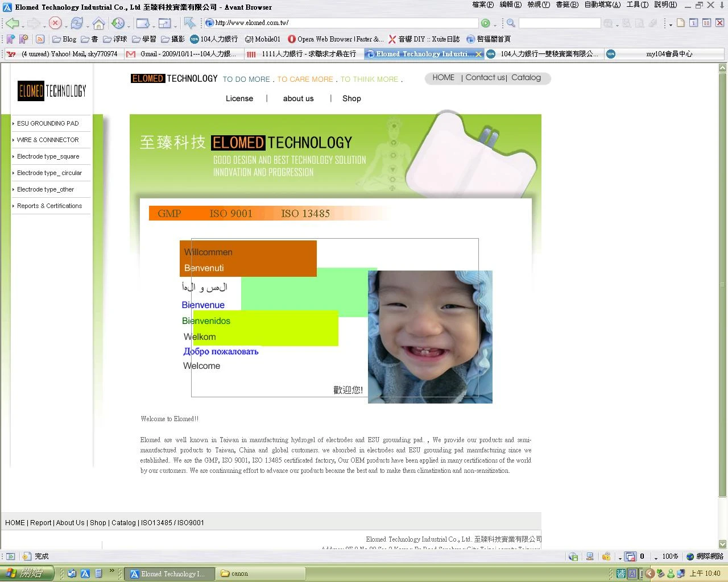Open the zoom 100% dropdown arrow
Viewport: 728px width, 582px height.
tap(656, 558)
